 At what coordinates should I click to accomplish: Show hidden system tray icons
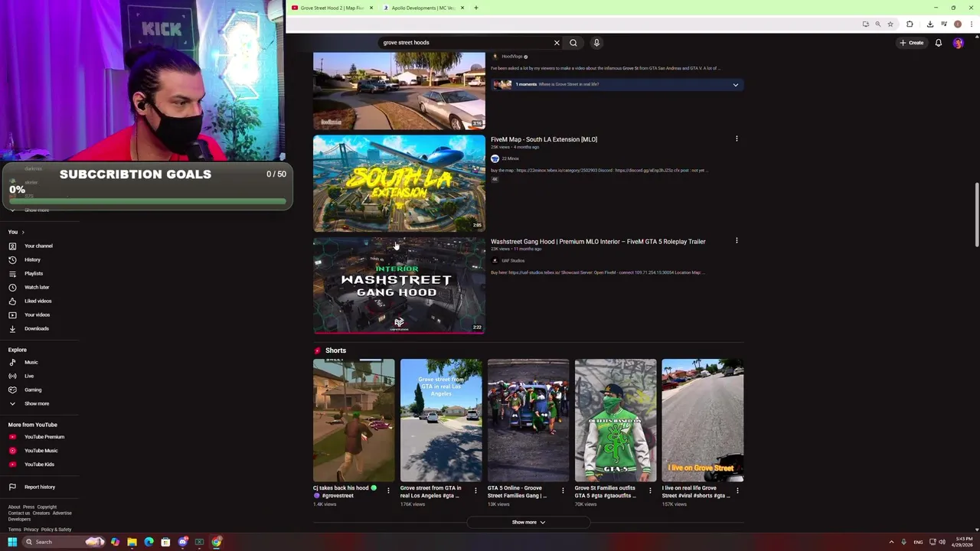point(891,542)
